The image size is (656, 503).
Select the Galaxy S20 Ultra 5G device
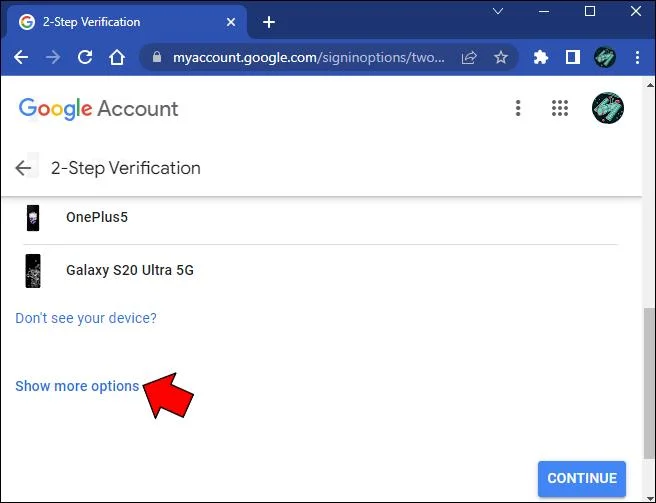320,270
